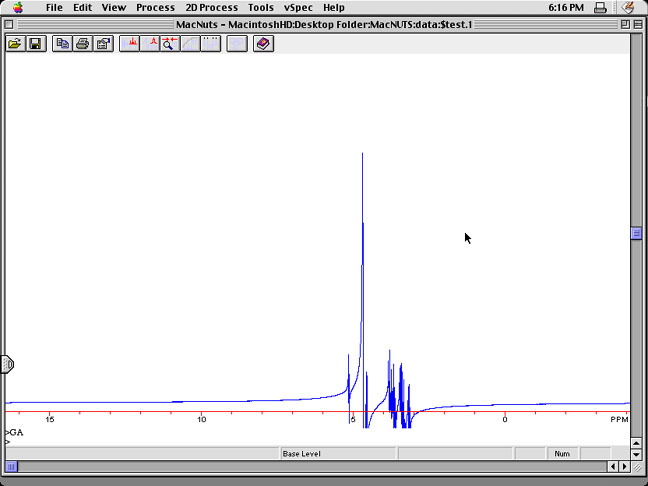Viewport: 648px width, 486px height.
Task: Click the Copy icon in toolbar
Action: [x=63, y=44]
